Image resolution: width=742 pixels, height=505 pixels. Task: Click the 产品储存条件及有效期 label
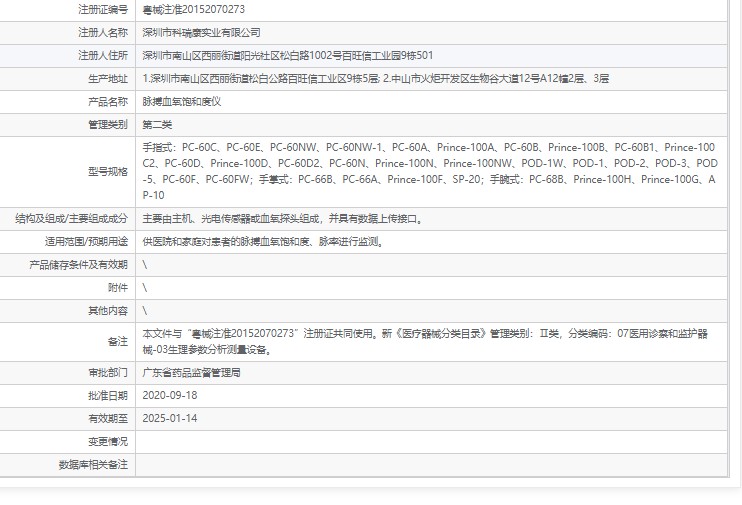(79, 265)
